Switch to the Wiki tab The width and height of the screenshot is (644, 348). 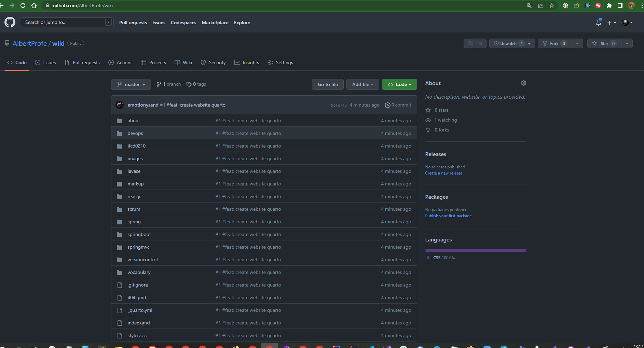(x=183, y=62)
